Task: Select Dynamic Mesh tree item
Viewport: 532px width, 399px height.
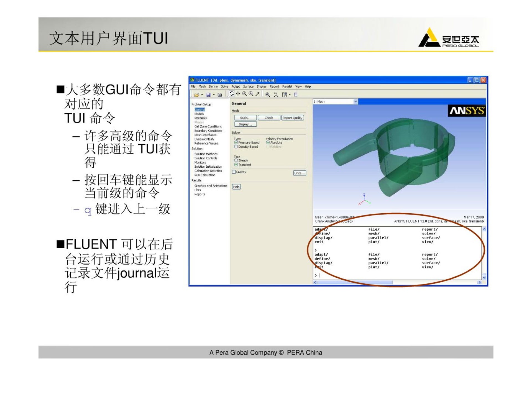Action: pyautogui.click(x=204, y=139)
